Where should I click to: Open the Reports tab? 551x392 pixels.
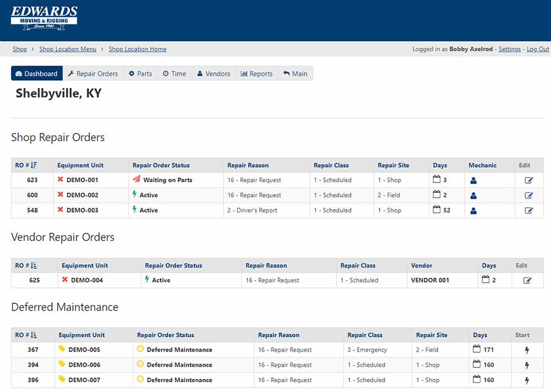tap(257, 73)
